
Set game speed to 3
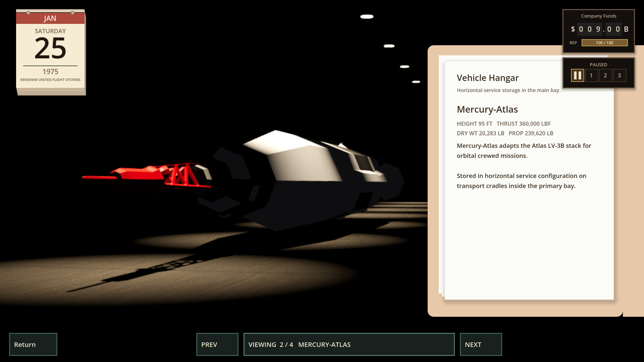pos(620,75)
